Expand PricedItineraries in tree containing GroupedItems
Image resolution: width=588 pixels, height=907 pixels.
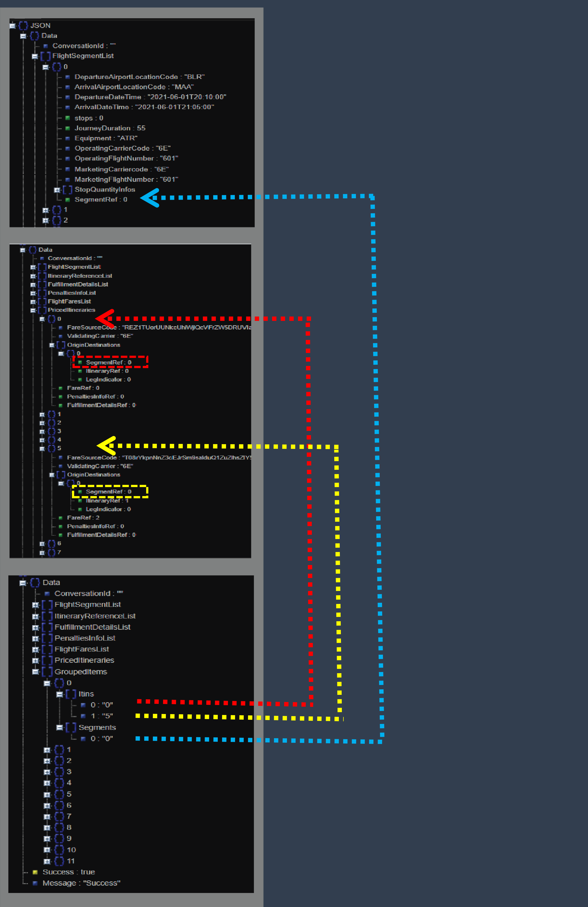36,660
